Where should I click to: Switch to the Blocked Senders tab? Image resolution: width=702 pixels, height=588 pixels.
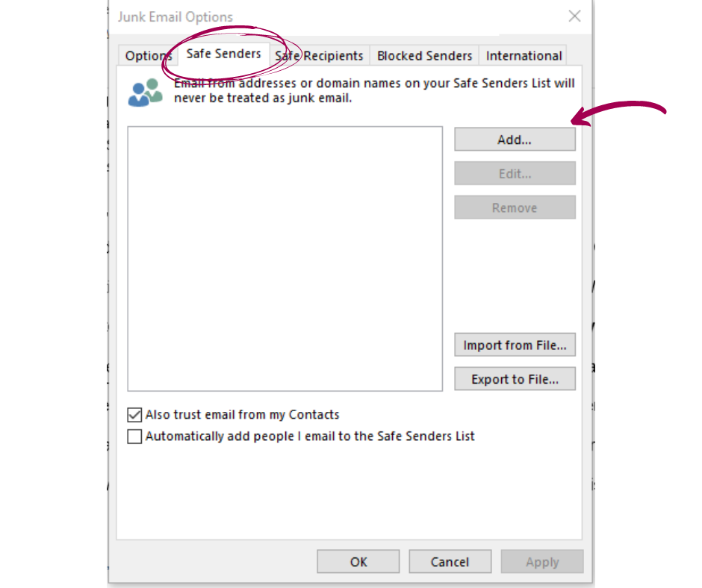(x=423, y=55)
